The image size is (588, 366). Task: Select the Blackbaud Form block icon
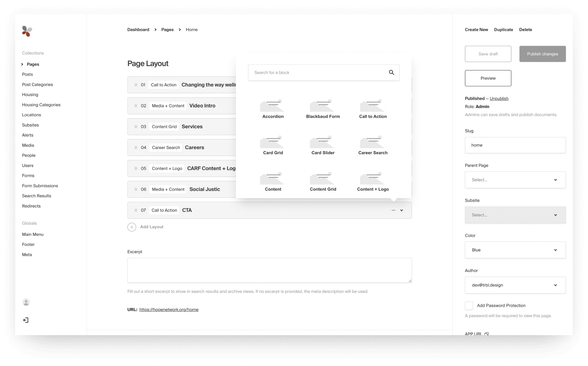[322, 105]
